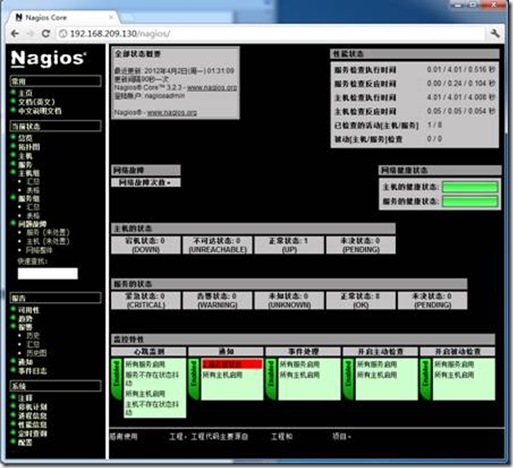The height and width of the screenshot is (468, 513).
Task: Click the quick search box in sidebar
Action: 48,273
